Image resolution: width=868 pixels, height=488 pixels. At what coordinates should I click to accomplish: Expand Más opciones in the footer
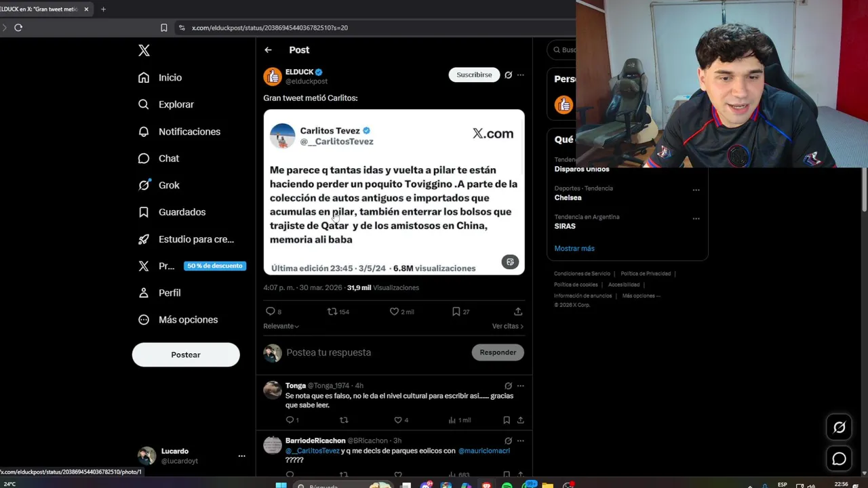[x=641, y=296]
